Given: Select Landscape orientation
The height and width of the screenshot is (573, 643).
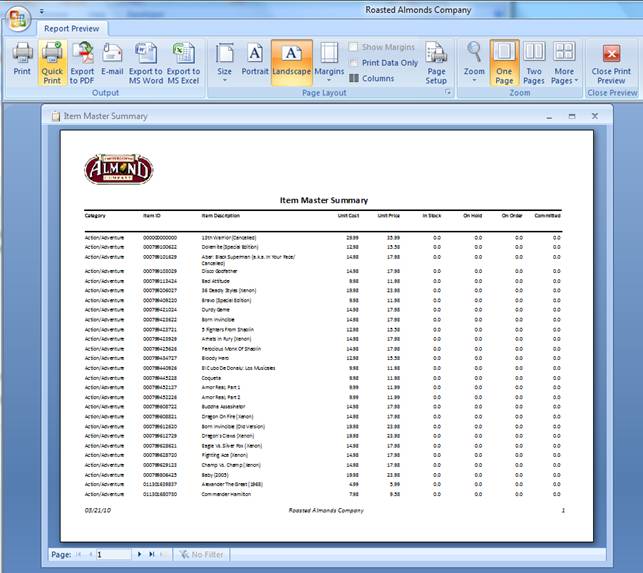Looking at the screenshot, I should point(292,62).
